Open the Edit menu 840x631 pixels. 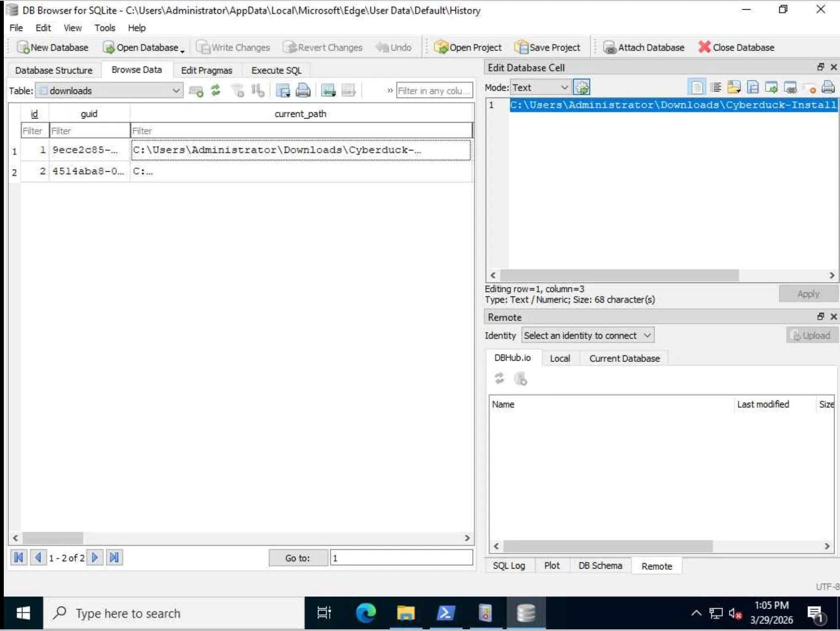pyautogui.click(x=43, y=28)
